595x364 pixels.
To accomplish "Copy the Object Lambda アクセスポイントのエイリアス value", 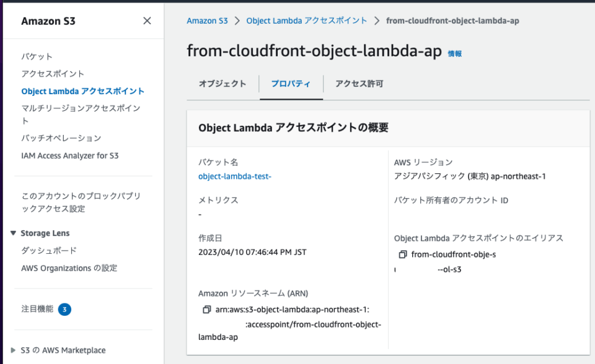I will 404,254.
